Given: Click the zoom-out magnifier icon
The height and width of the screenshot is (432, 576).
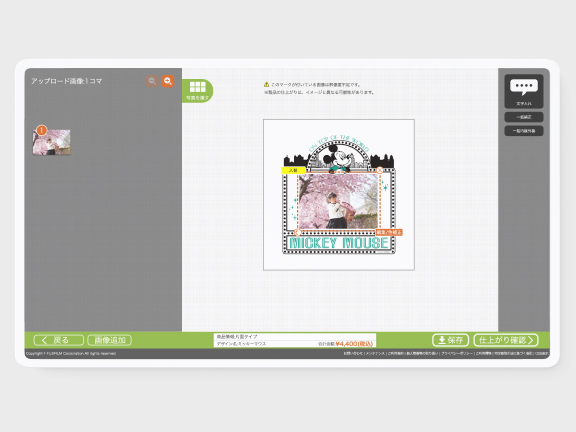Looking at the screenshot, I should [x=152, y=81].
